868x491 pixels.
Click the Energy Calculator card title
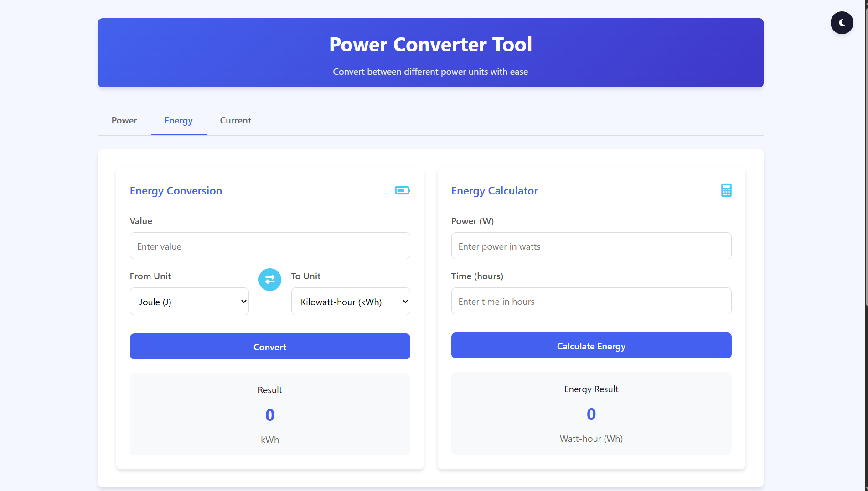coord(495,191)
